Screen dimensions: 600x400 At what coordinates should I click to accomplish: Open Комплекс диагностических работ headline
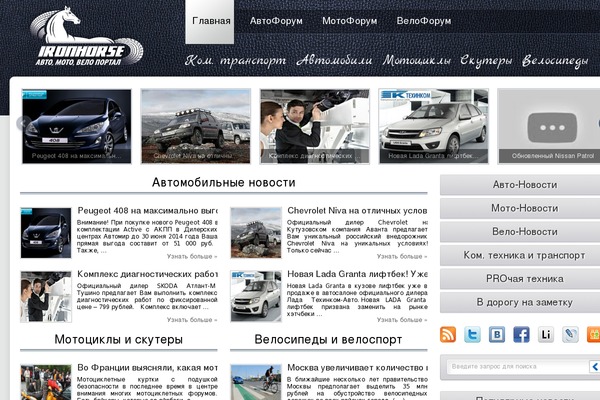pyautogui.click(x=147, y=274)
